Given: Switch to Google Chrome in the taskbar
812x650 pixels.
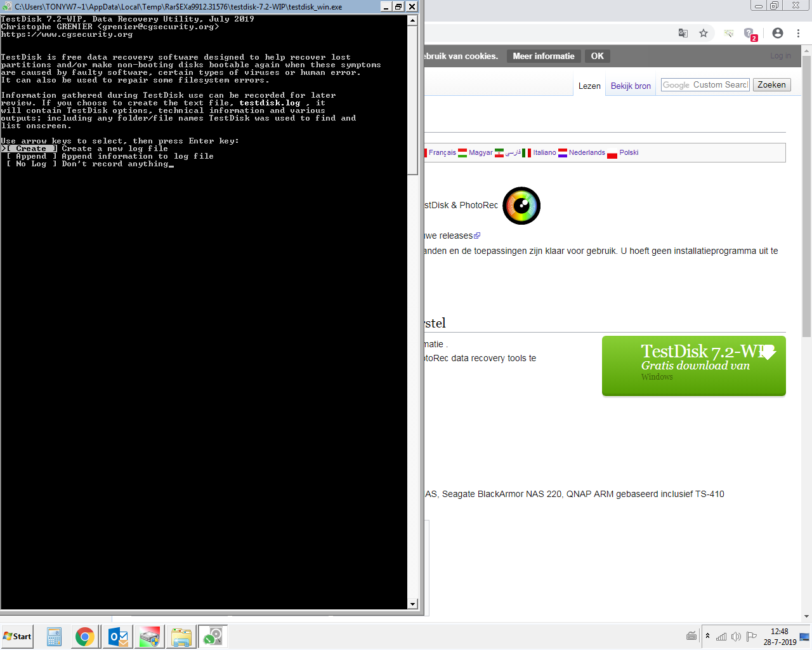Looking at the screenshot, I should [85, 637].
